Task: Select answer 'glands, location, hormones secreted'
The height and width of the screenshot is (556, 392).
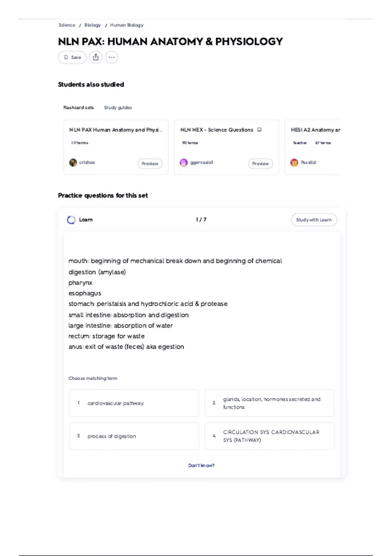Action: (x=269, y=403)
